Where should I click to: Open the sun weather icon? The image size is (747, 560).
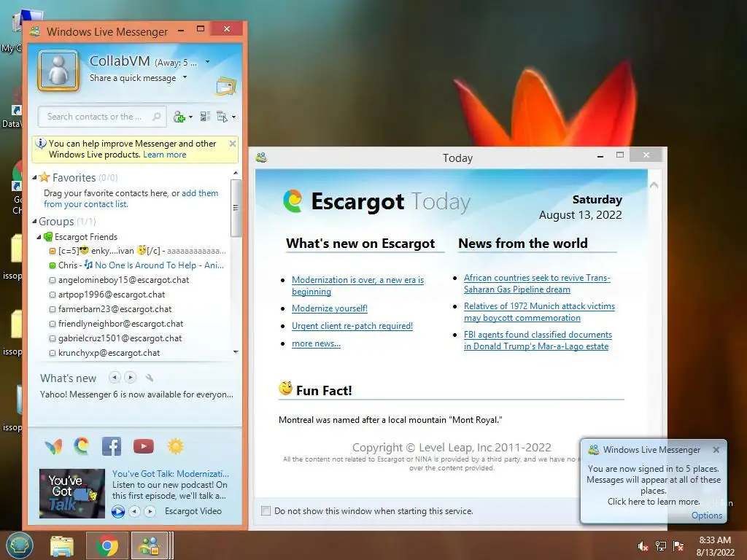[175, 446]
